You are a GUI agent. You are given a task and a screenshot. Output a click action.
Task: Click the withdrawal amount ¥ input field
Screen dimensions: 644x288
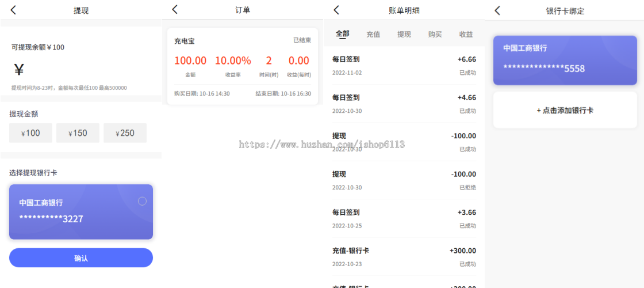pyautogui.click(x=81, y=70)
